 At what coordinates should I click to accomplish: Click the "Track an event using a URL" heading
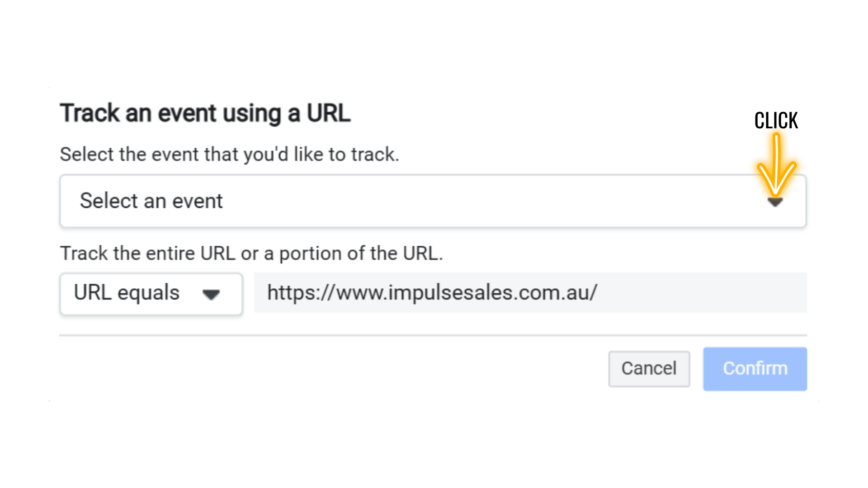(x=205, y=113)
